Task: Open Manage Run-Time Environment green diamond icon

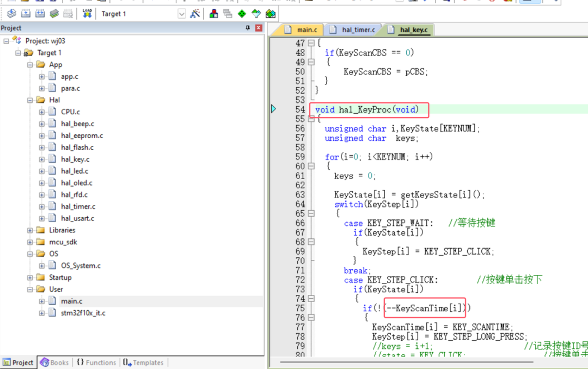Action: (x=242, y=14)
